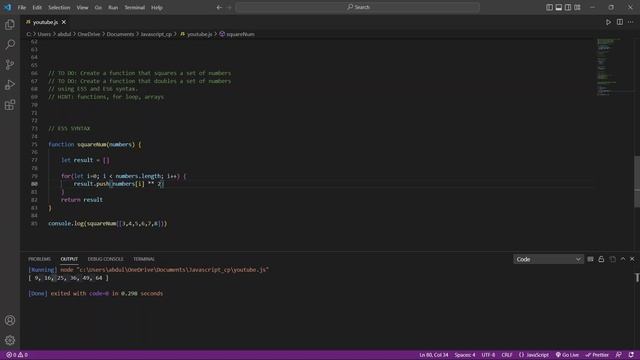Image resolution: width=640 pixels, height=360 pixels.
Task: Open the Help menu
Action: [157, 7]
